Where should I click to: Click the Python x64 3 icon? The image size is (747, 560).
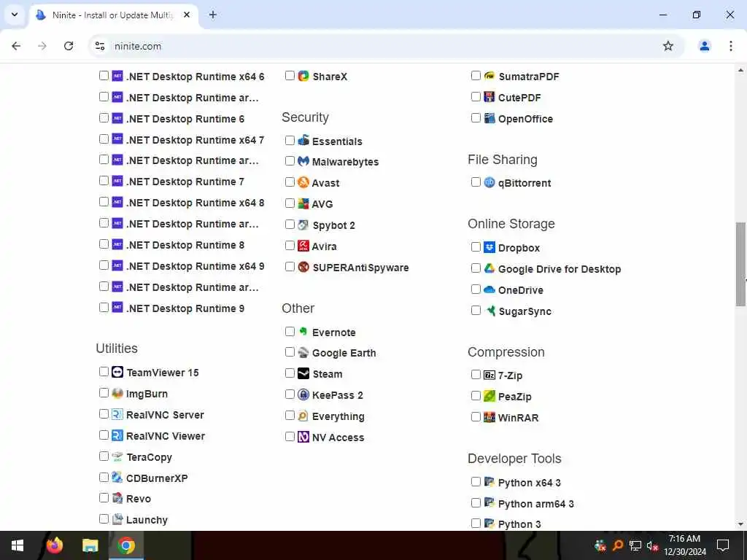tap(489, 482)
